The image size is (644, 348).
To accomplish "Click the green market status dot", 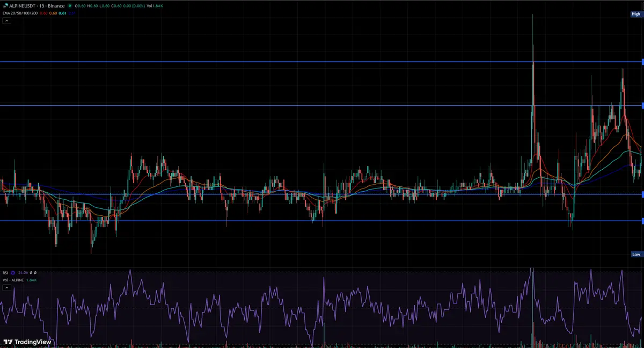I will tap(70, 6).
